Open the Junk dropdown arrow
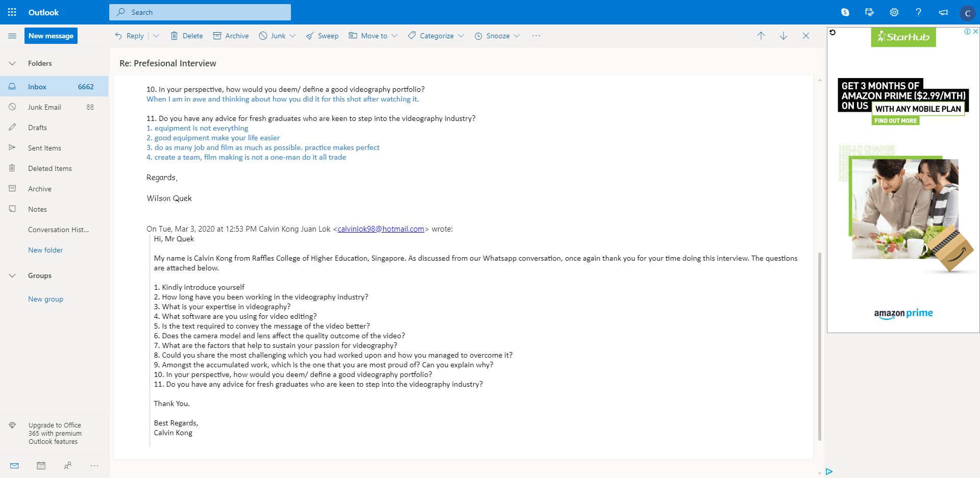 292,36
